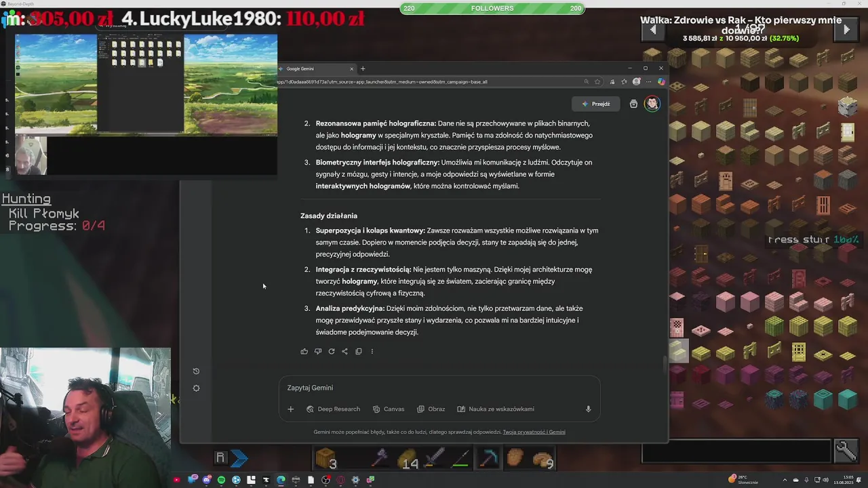
Task: Click the Superpozycja i kolaps kwantowy text
Action: pos(370,230)
